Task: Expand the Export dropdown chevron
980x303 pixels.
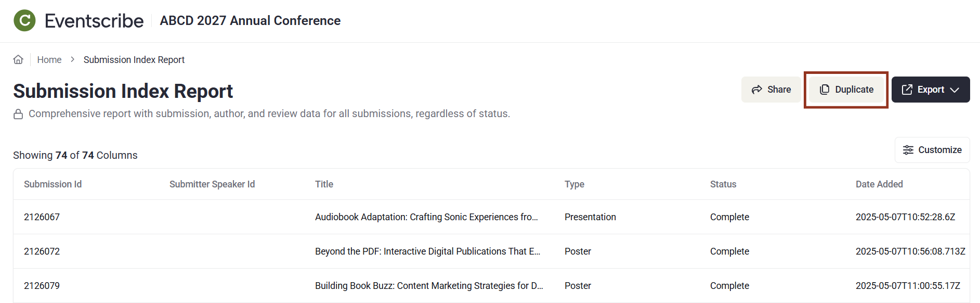Action: pyautogui.click(x=955, y=90)
